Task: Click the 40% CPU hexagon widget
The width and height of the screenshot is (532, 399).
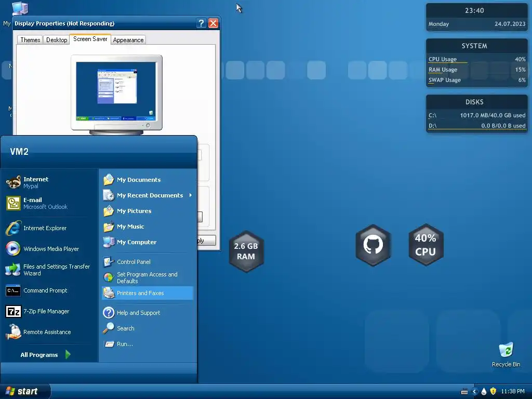Action: coord(425,245)
